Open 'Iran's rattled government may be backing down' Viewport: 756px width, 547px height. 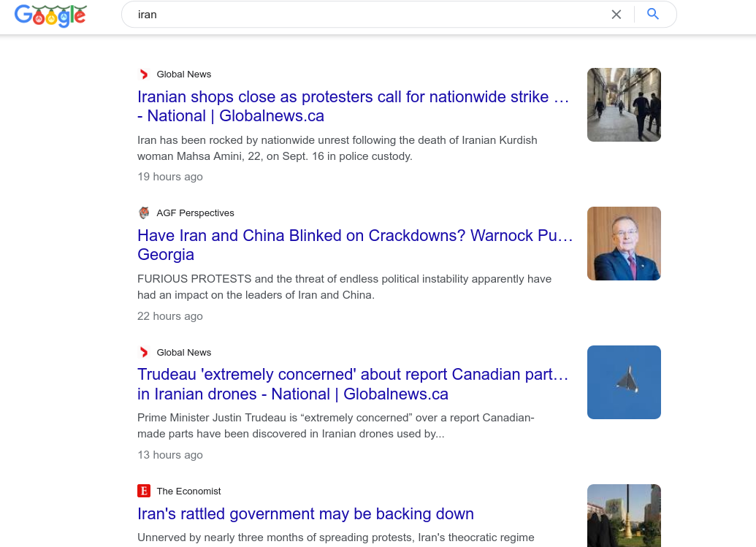pyautogui.click(x=305, y=513)
